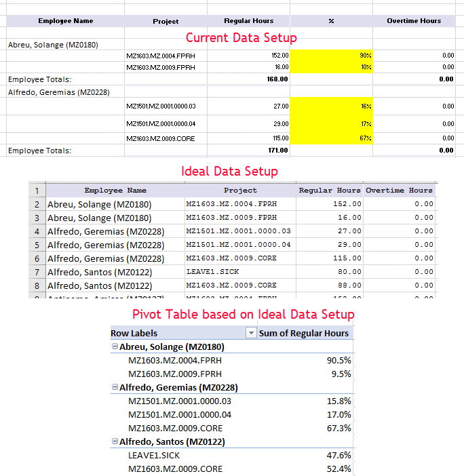Select MZ1501.MZ.0001.0000.03 in top table
The height and width of the screenshot is (476, 464).
[161, 106]
